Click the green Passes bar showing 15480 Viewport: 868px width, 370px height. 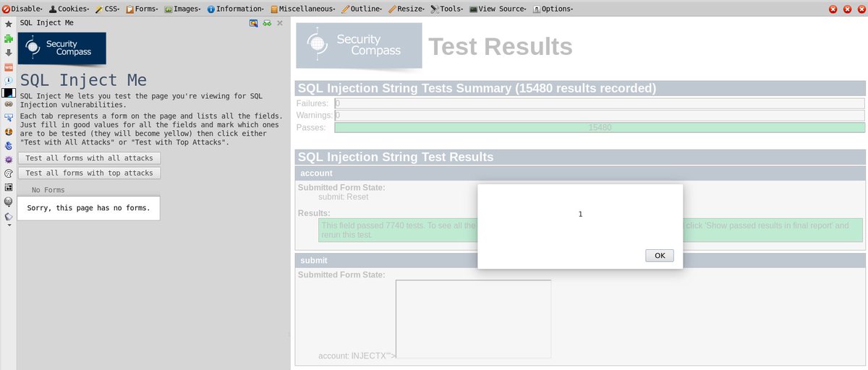click(x=600, y=128)
